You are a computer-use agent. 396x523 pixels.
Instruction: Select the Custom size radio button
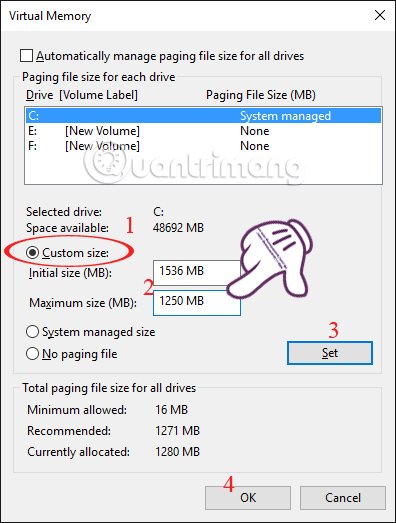tap(32, 253)
